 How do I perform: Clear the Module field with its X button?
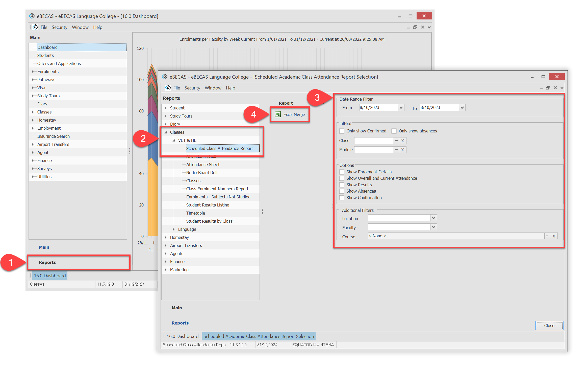click(403, 150)
